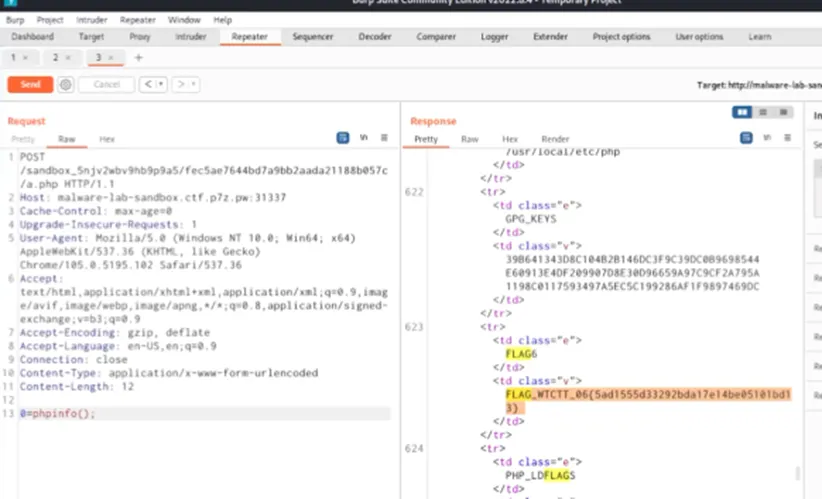Switch to the Decoder tab
The width and height of the screenshot is (822, 499).
pyautogui.click(x=375, y=37)
